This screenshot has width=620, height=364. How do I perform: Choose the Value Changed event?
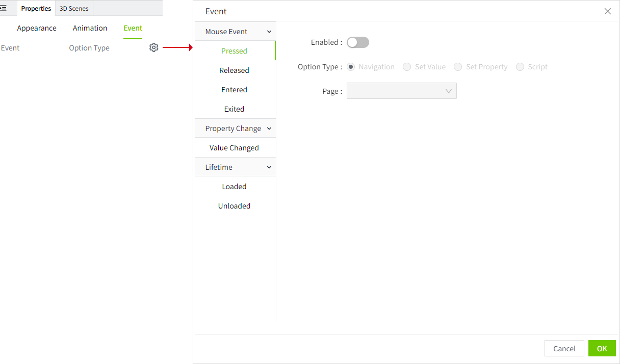234,148
